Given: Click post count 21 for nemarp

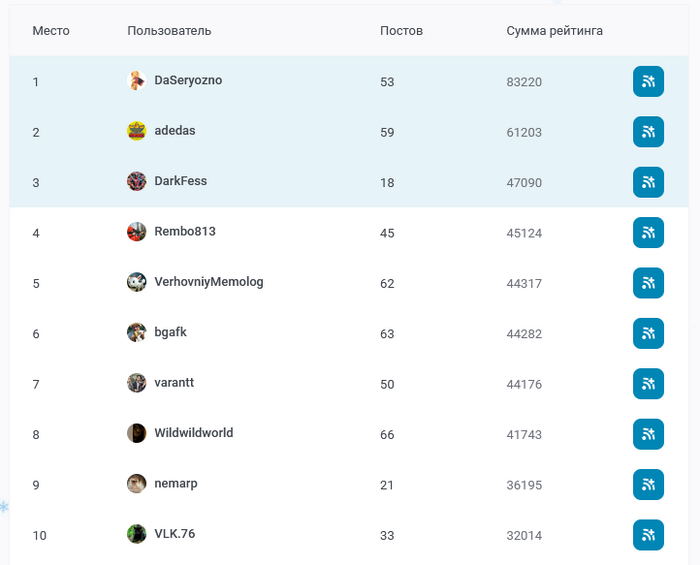Looking at the screenshot, I should tap(387, 486).
